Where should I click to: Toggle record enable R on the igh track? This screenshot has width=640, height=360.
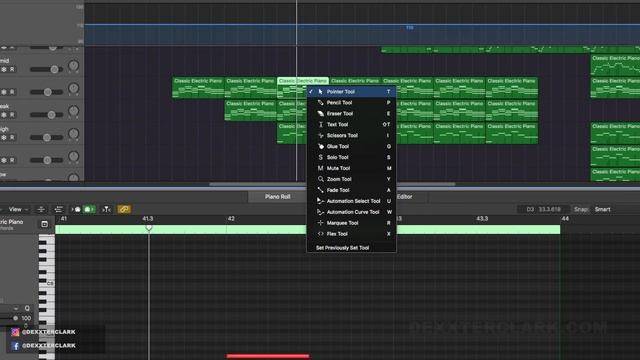click(12, 138)
